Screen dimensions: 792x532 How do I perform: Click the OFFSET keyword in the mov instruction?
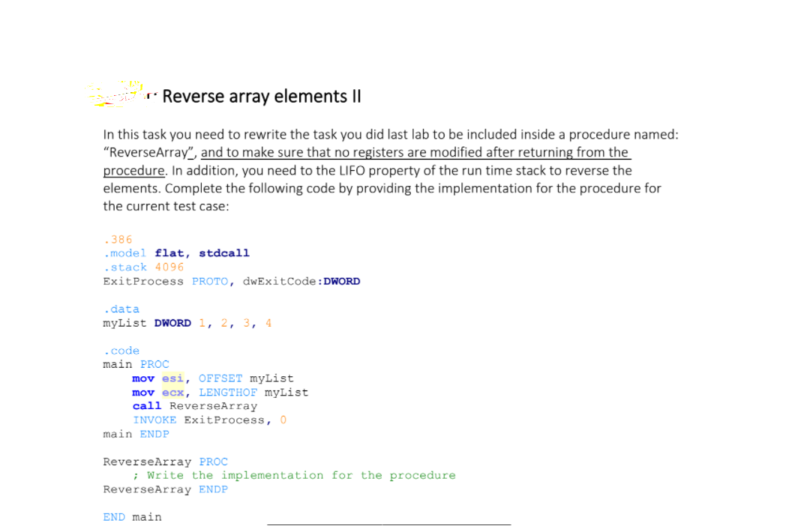(220, 378)
